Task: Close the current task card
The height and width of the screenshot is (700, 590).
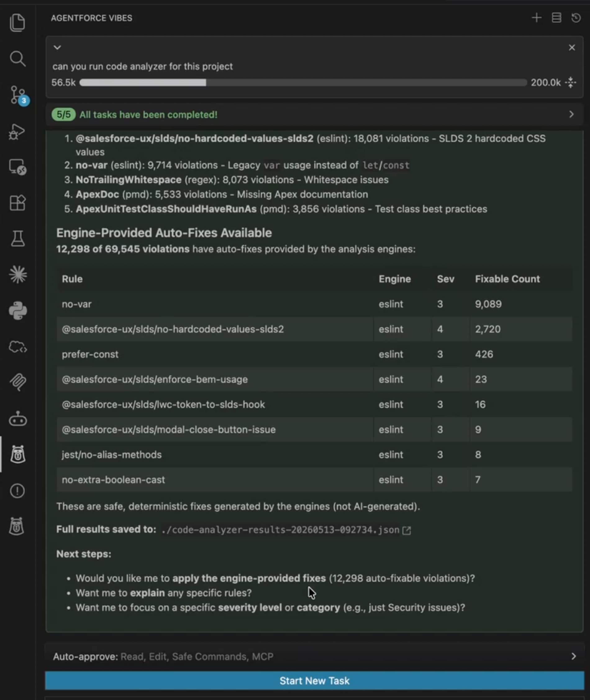Action: click(572, 48)
